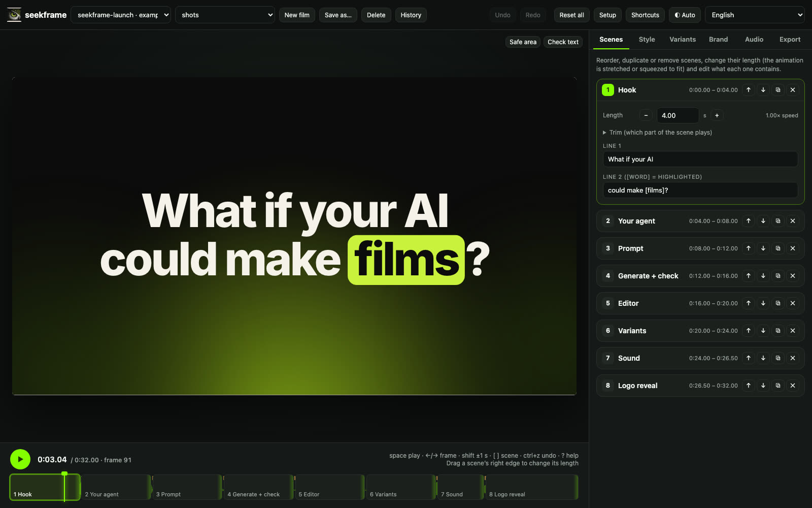Increase scene length with plus button
812x508 pixels.
[x=717, y=115]
